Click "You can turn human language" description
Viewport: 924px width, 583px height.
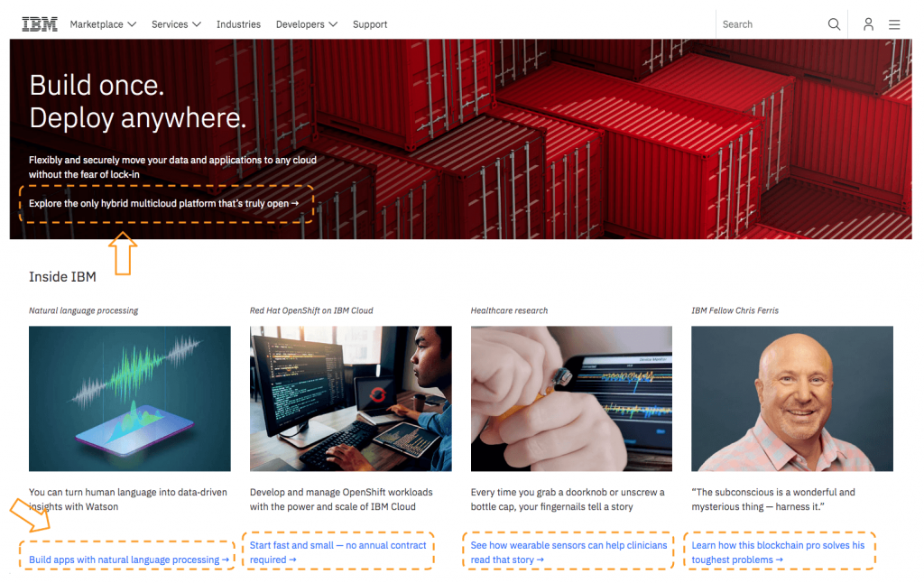click(128, 499)
